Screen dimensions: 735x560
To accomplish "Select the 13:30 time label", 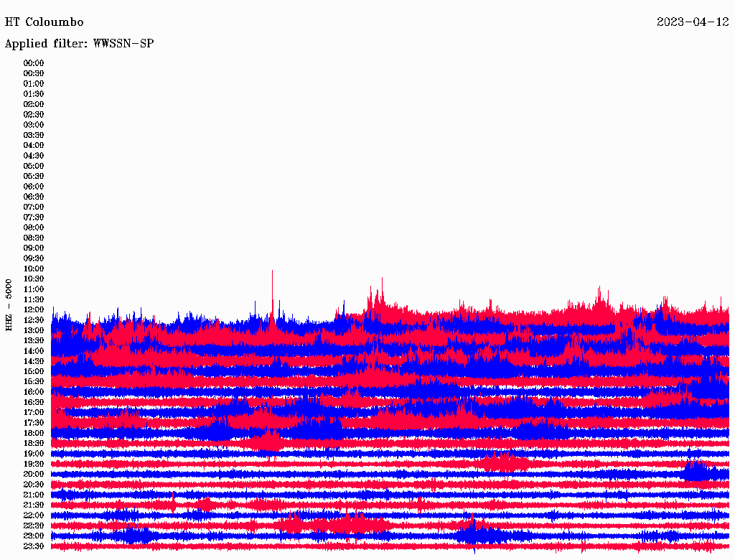I will point(34,340).
